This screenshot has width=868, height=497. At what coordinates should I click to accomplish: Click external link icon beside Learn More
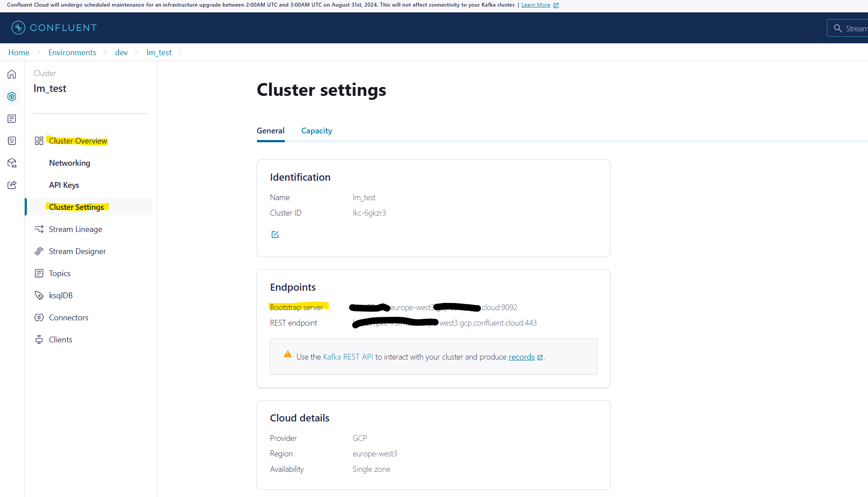(x=556, y=5)
